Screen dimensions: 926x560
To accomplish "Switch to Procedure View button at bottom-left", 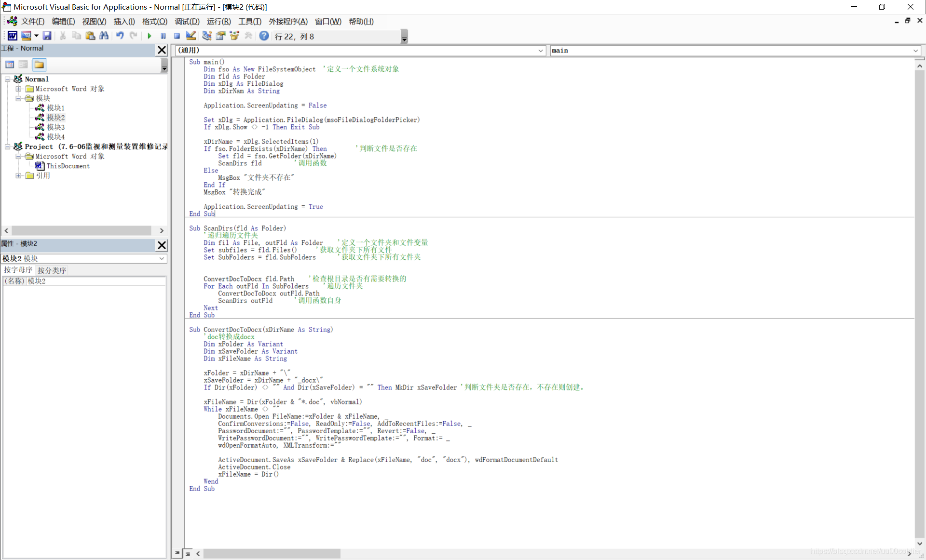I will [x=177, y=553].
